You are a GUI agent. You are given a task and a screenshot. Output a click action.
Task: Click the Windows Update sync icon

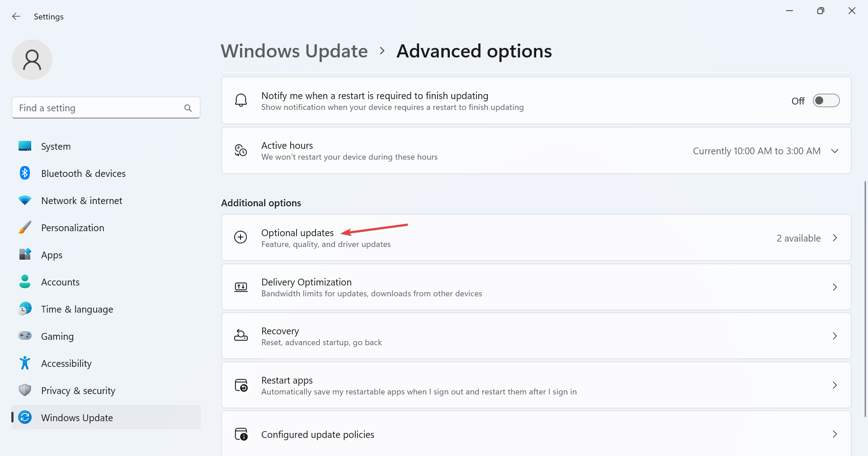(x=25, y=417)
